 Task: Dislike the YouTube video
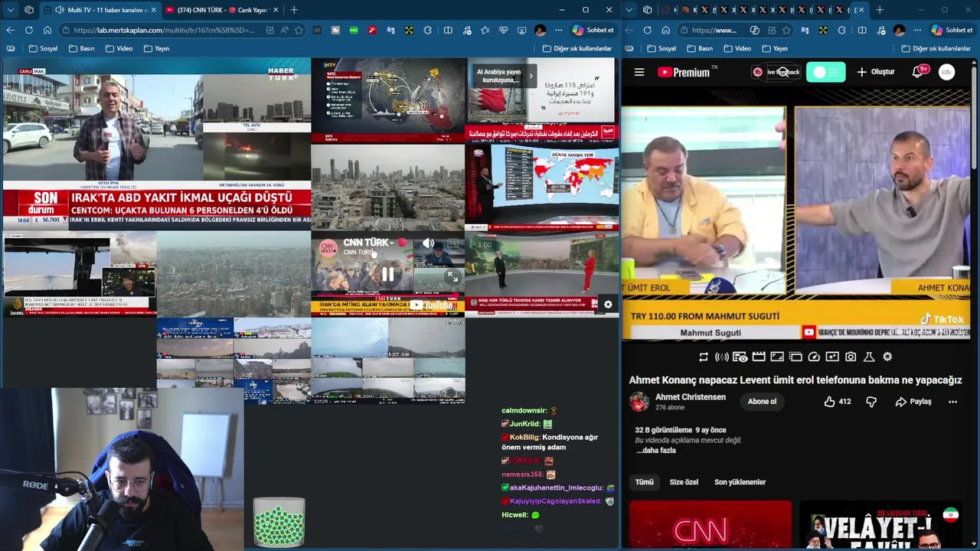[x=871, y=402]
